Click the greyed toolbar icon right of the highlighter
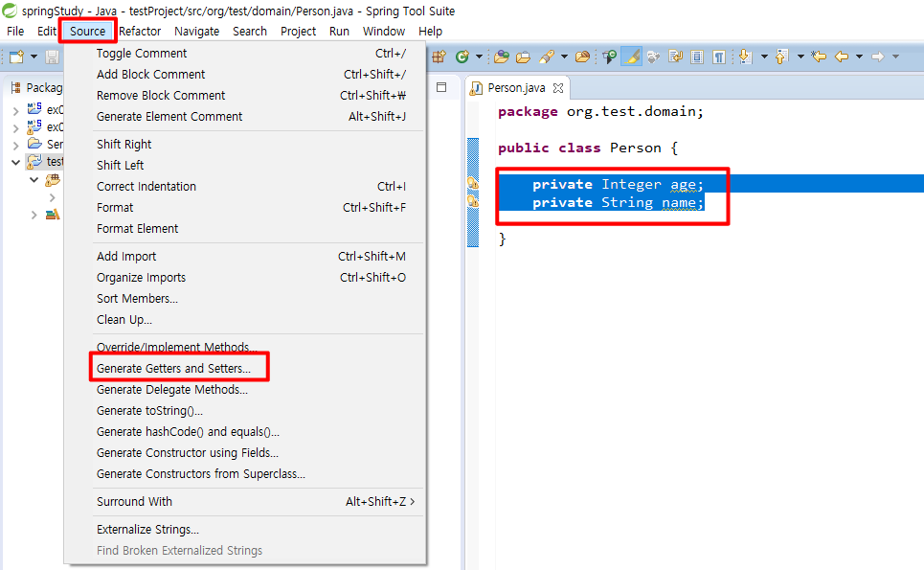Screen dimensions: 924x570 [653, 57]
